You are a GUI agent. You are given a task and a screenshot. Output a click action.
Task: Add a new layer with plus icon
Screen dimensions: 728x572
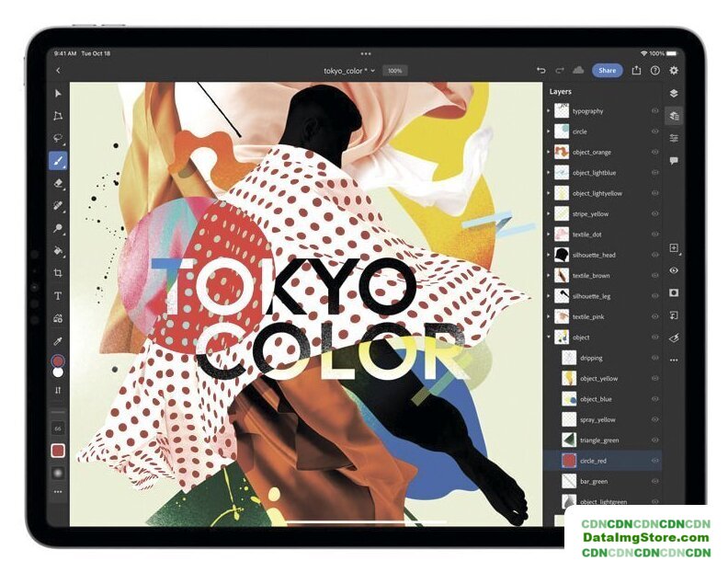(x=674, y=248)
